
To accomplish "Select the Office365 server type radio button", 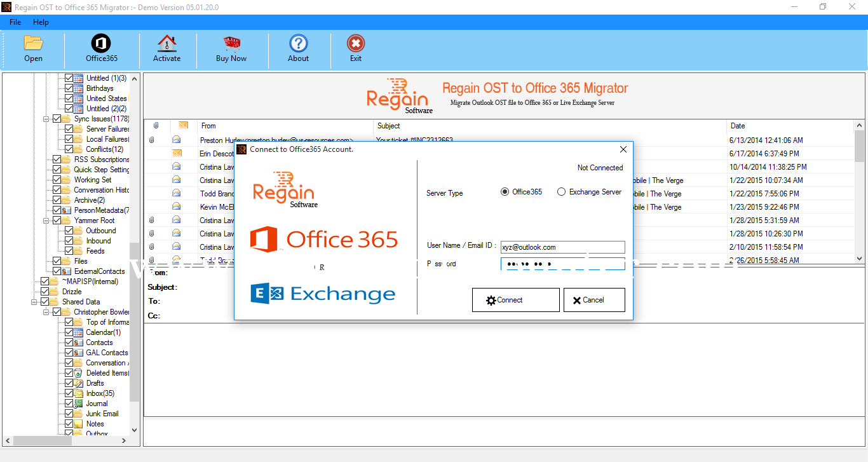I will tap(505, 192).
